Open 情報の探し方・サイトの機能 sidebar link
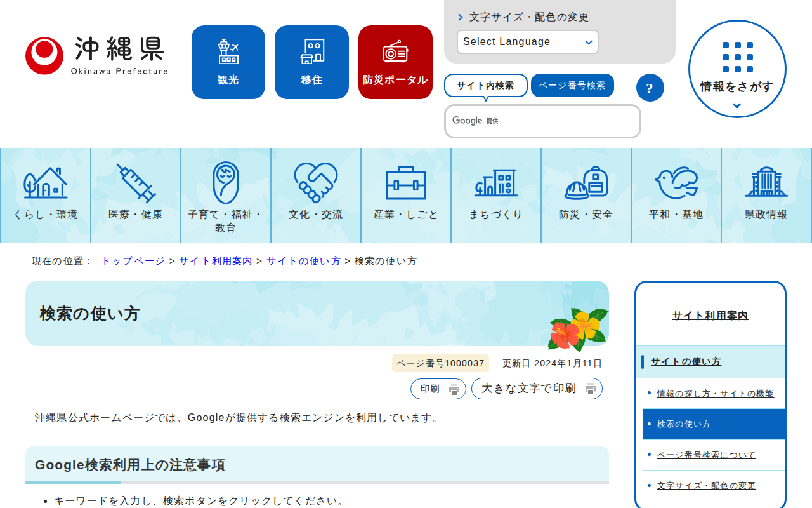Image resolution: width=812 pixels, height=508 pixels. (716, 394)
